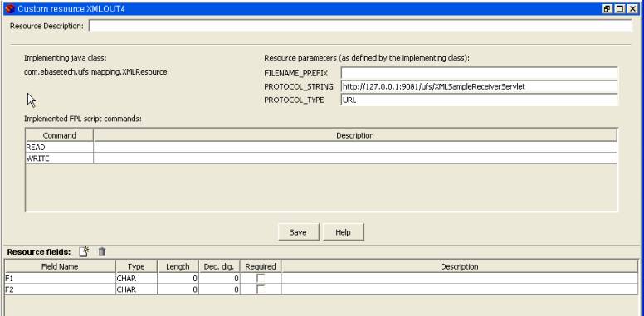Click the PROTOCOL_STRING URL field
The width and height of the screenshot is (644, 316).
(480, 86)
